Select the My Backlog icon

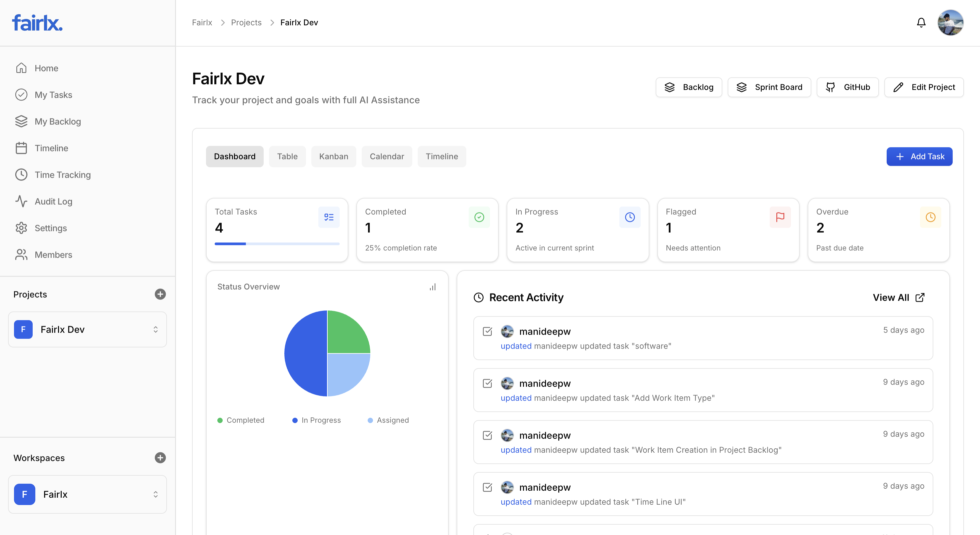click(21, 121)
